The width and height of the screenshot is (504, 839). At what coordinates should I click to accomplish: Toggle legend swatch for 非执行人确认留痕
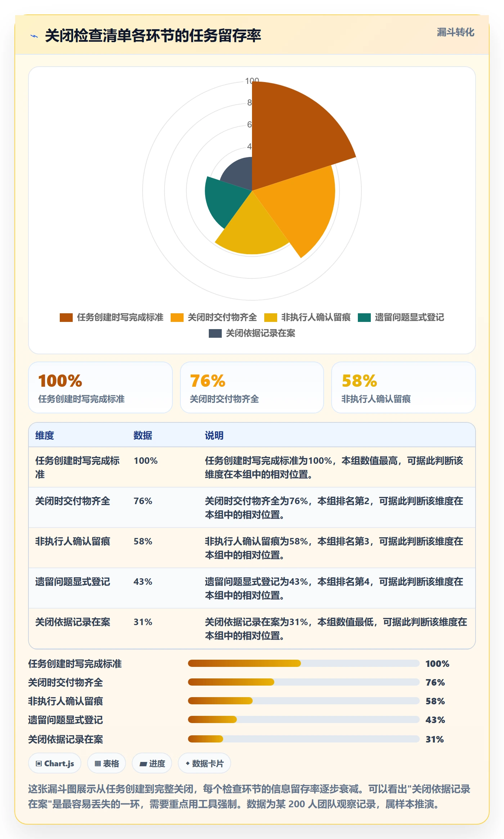pos(271,317)
